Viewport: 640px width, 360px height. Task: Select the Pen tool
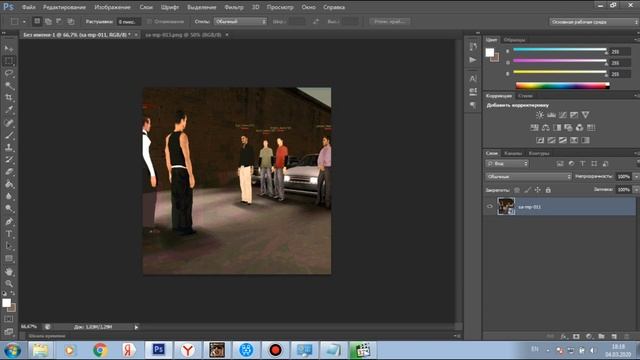coord(9,222)
